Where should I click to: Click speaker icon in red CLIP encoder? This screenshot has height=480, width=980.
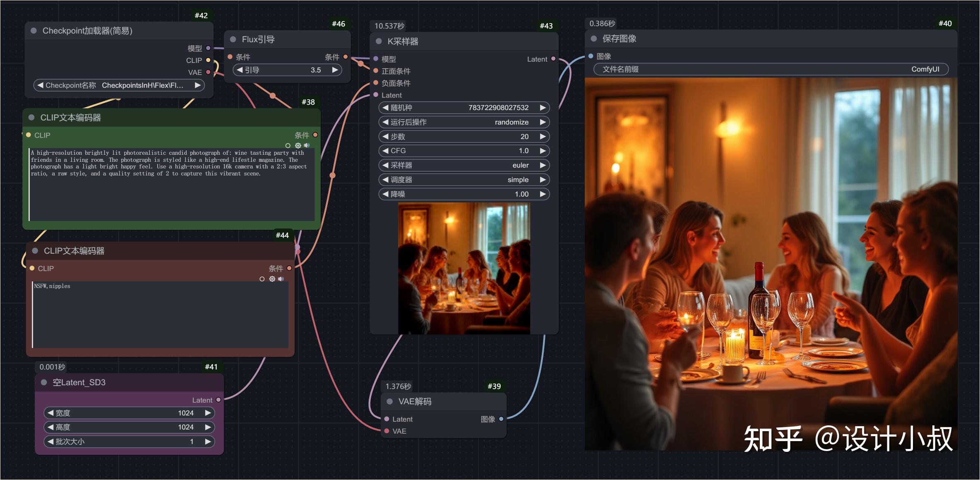pyautogui.click(x=281, y=279)
